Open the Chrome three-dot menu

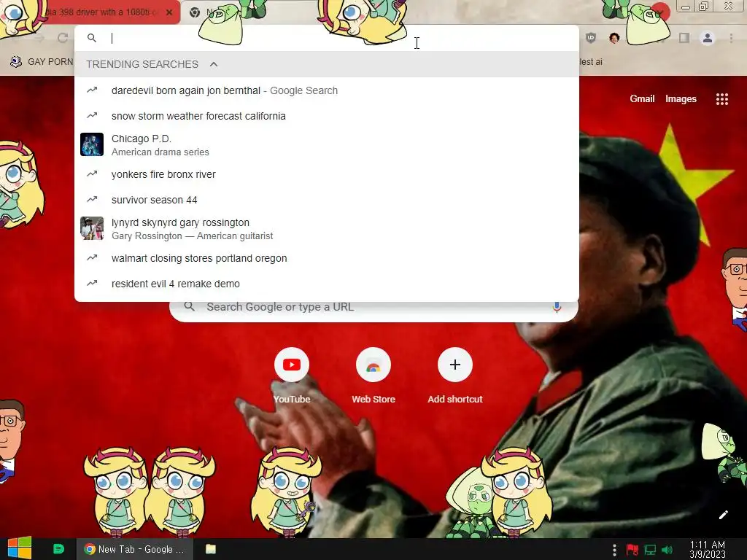[x=731, y=38]
